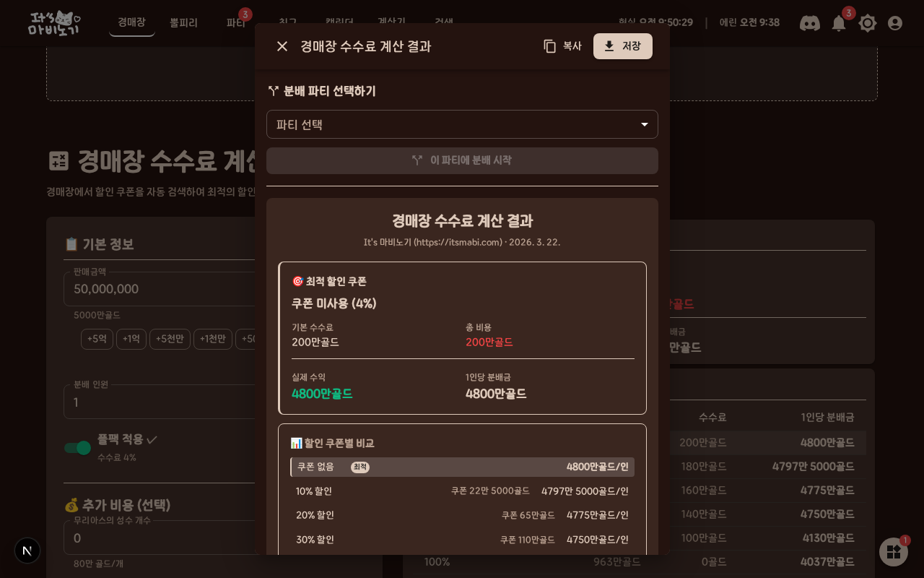The width and height of the screenshot is (924, 578).
Task: Select the 10% 할인 comparison row
Action: (x=462, y=491)
